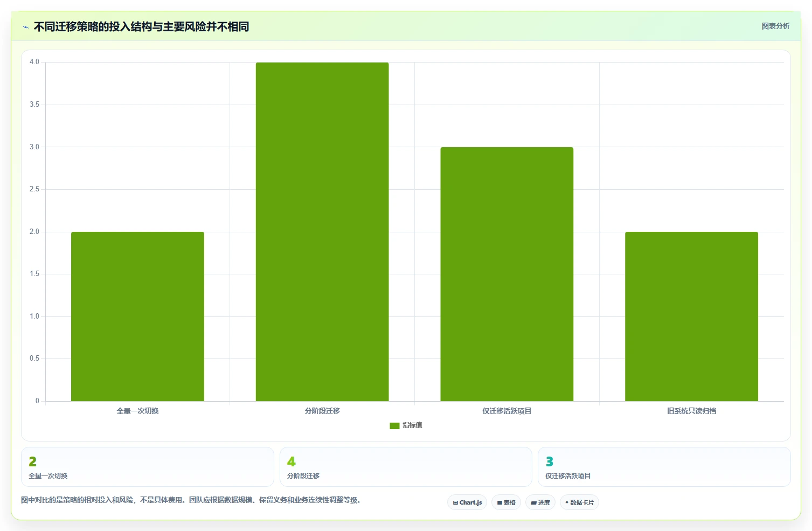
Task: Click the 3.5 y-axis tick label
Action: [x=34, y=105]
